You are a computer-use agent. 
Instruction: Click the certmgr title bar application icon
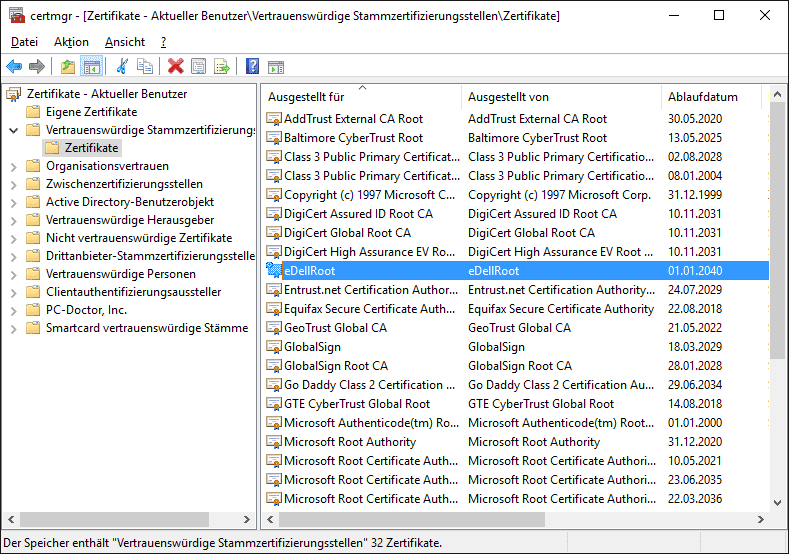pyautogui.click(x=17, y=16)
